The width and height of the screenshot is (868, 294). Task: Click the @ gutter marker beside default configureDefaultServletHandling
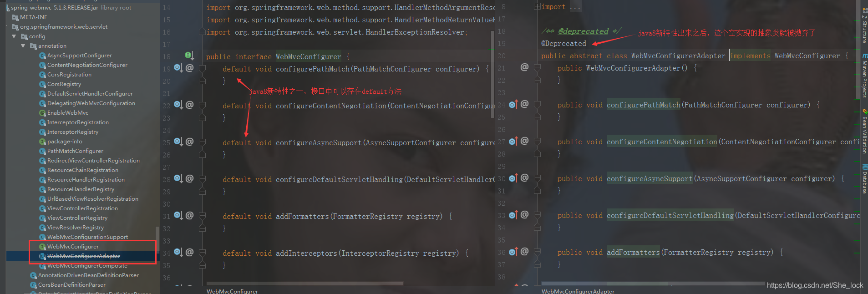(x=190, y=178)
